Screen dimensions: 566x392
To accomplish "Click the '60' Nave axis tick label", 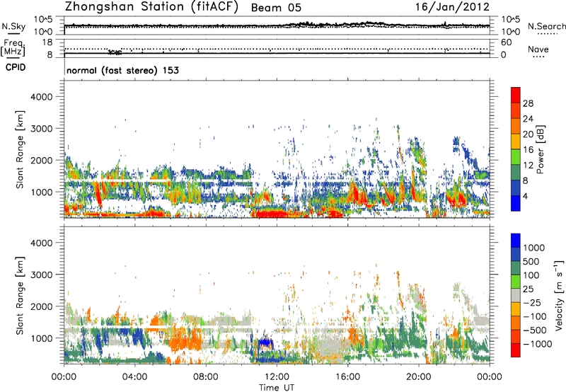I will 506,42.
